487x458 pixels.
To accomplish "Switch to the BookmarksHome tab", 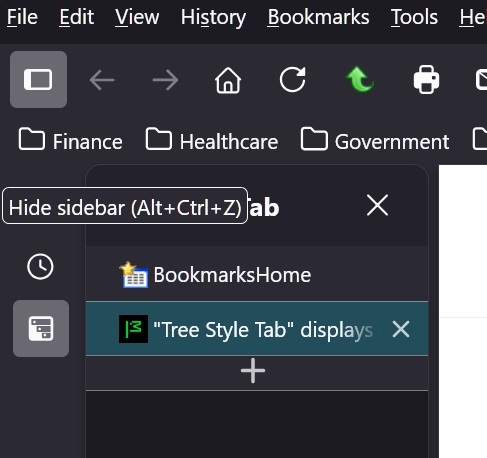I will pos(257,275).
